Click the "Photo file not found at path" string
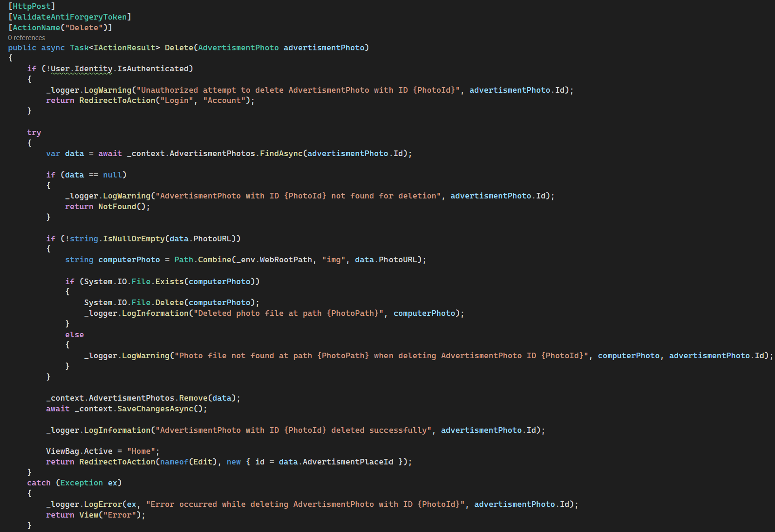775x532 pixels. tap(381, 355)
